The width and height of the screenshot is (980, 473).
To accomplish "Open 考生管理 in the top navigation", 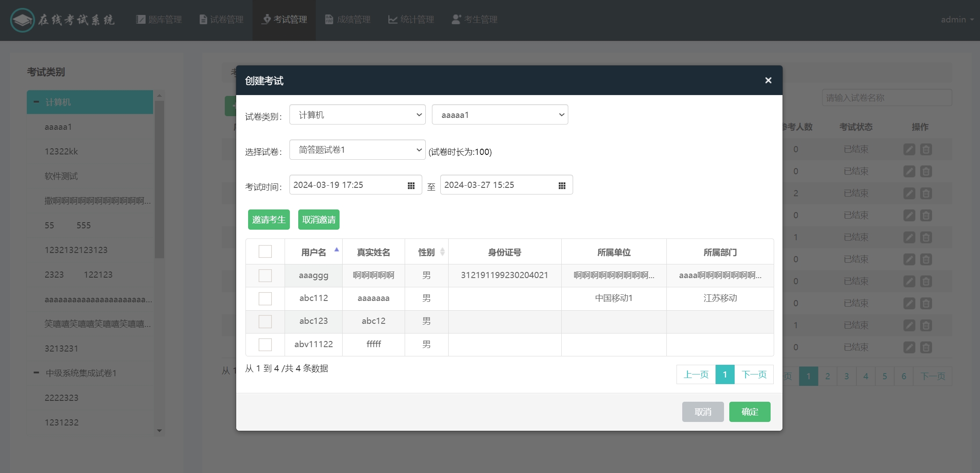I will pyautogui.click(x=474, y=19).
